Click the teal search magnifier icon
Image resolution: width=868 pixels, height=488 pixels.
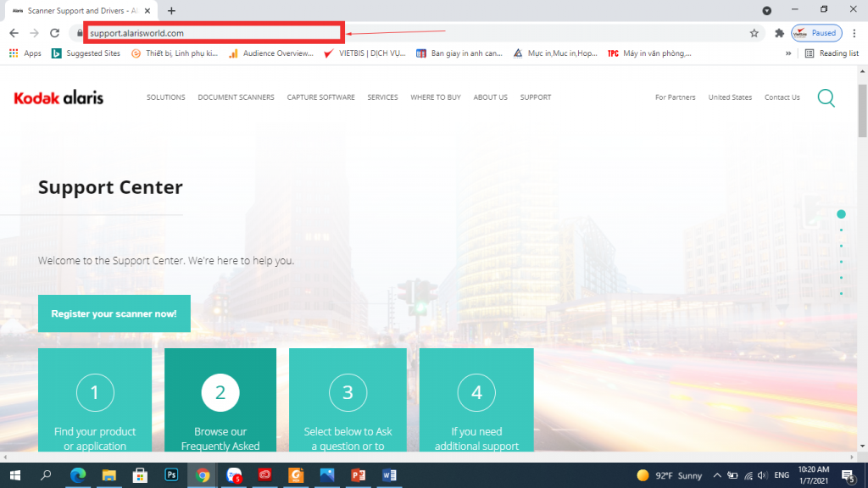coord(826,97)
